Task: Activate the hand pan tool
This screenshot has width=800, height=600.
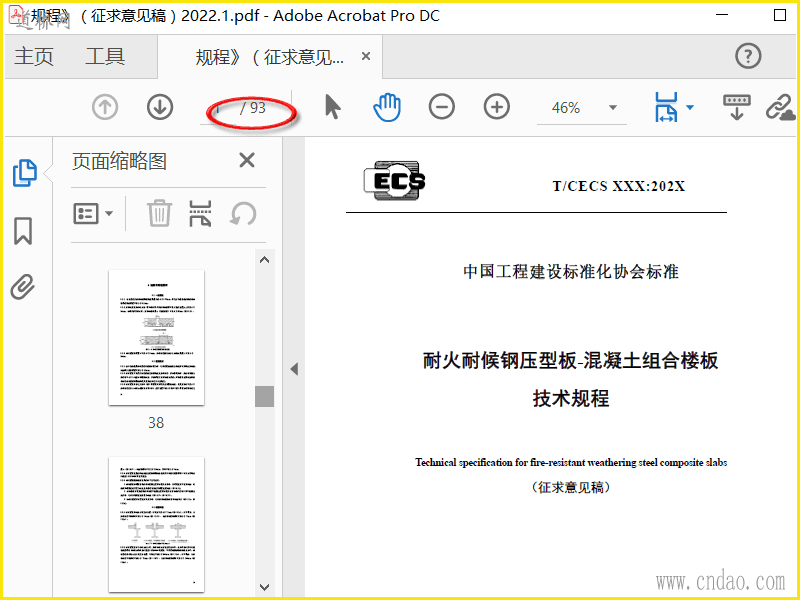Action: 387,107
